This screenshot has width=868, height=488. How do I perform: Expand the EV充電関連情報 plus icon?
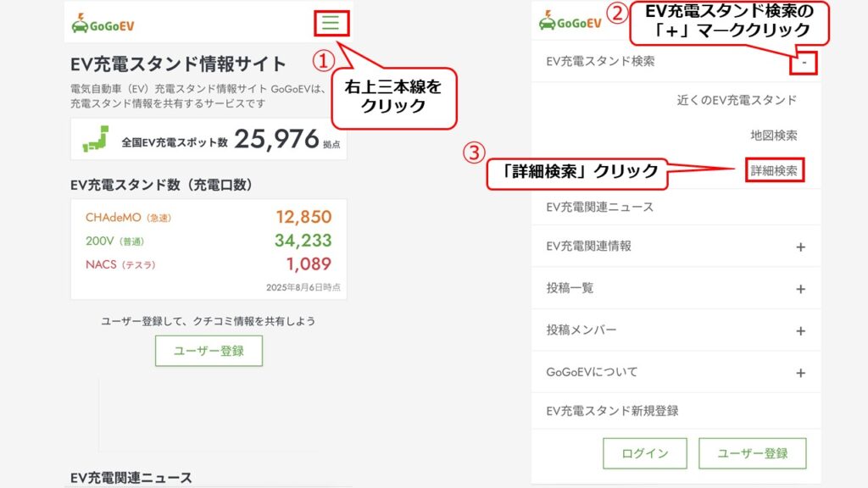click(x=800, y=247)
